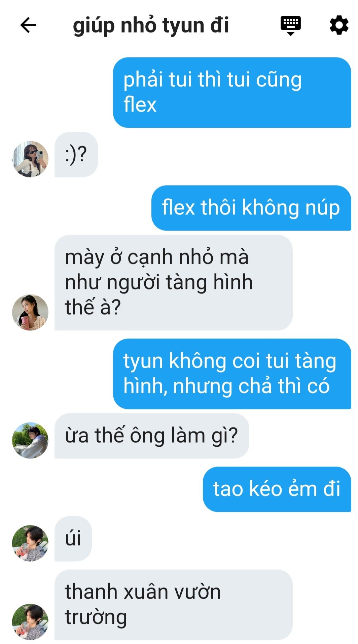Tap the word "flex" in first blue bubble
358x644 pixels.
pyautogui.click(x=140, y=104)
